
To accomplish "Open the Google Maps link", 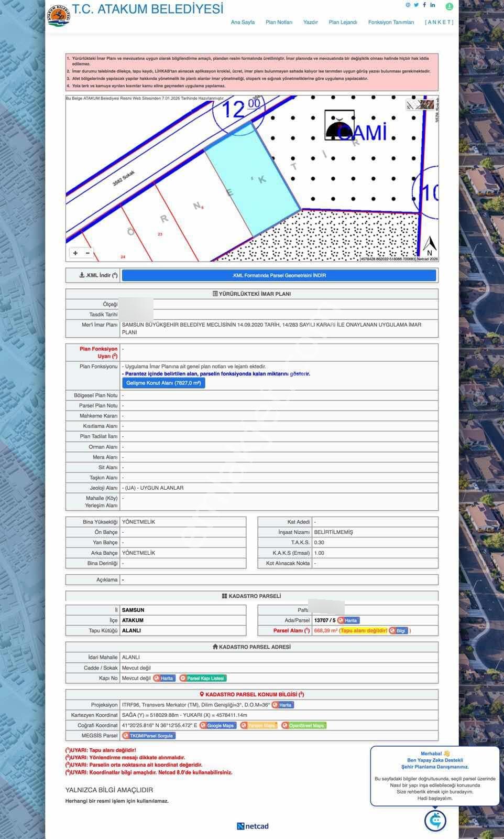I will pyautogui.click(x=218, y=726).
